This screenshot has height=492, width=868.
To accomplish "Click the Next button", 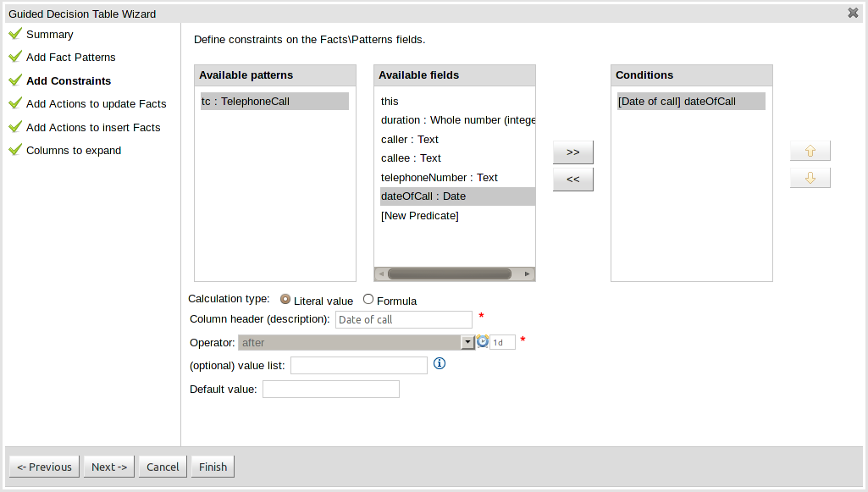I will pos(109,467).
